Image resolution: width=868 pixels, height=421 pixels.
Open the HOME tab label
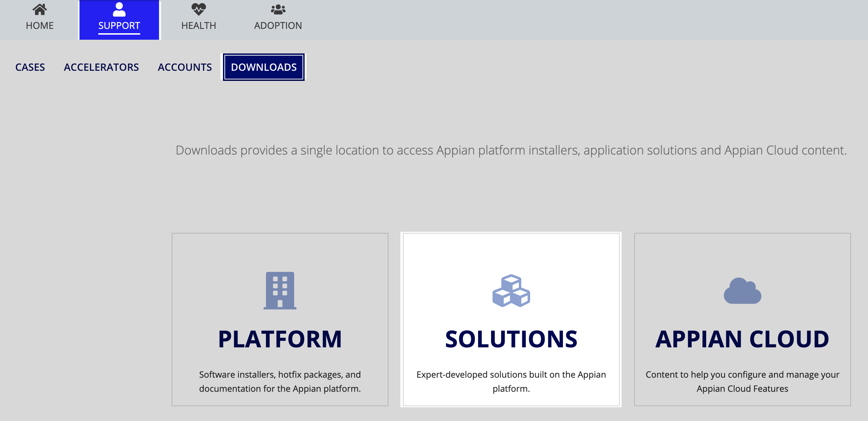pyautogui.click(x=40, y=26)
